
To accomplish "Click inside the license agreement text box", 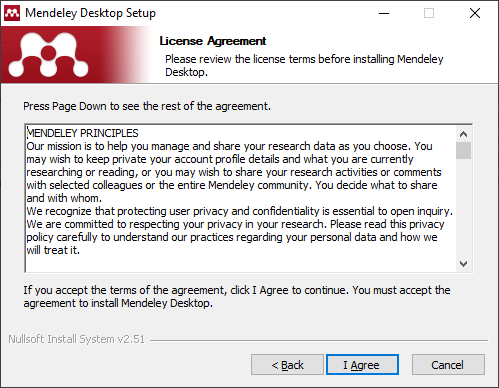I will pos(241,198).
